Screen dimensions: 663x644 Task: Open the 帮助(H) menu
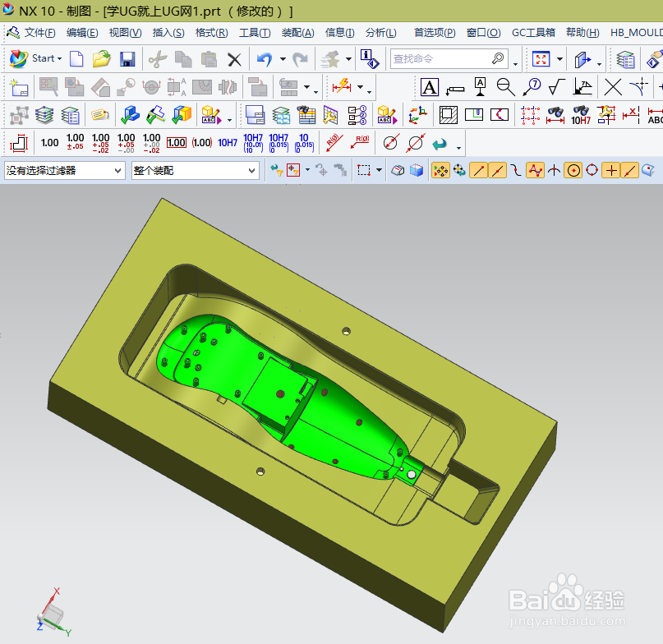(x=582, y=33)
